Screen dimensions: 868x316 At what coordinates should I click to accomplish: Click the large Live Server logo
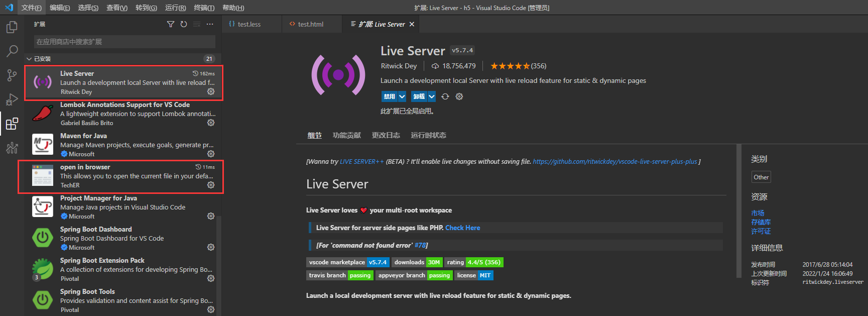point(338,75)
